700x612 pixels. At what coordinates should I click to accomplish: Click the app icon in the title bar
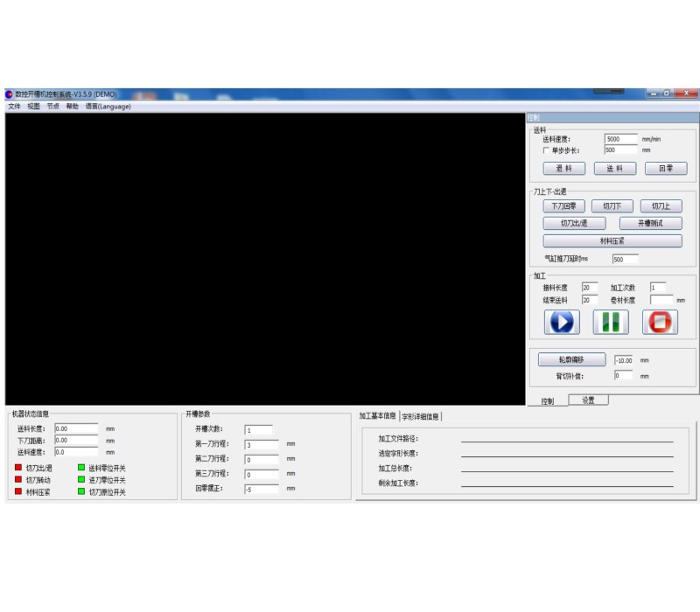click(x=10, y=94)
